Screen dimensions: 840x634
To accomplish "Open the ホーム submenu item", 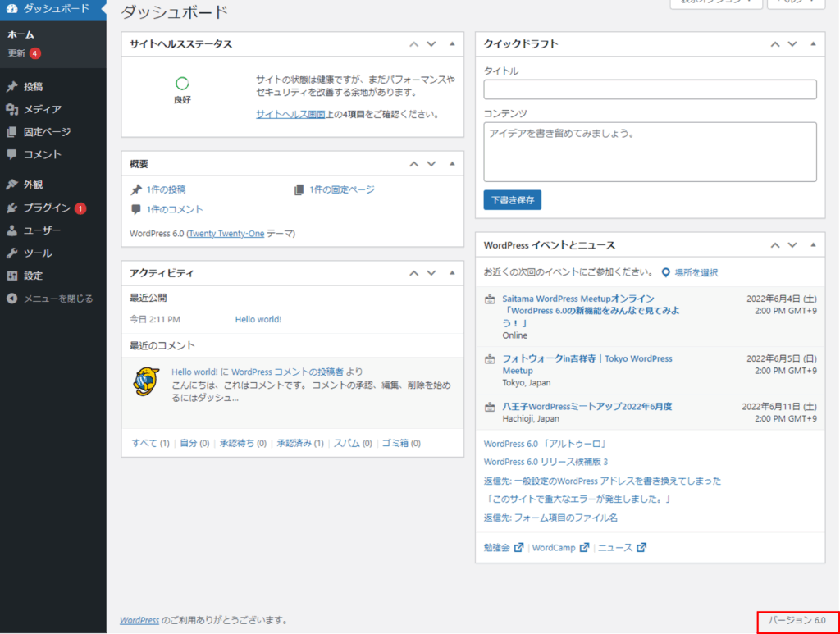I will (x=21, y=34).
